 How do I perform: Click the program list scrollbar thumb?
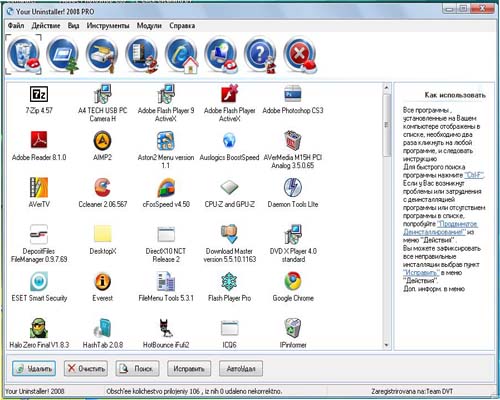click(386, 125)
